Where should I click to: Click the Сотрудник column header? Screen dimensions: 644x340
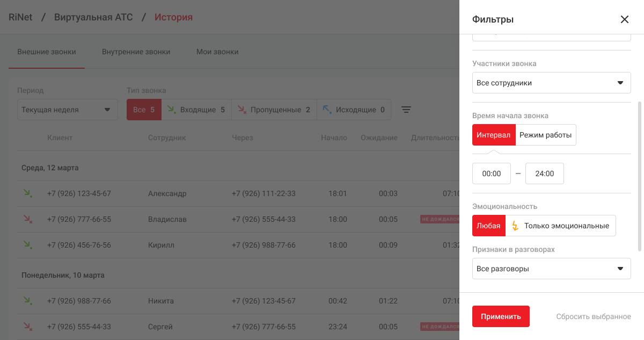click(x=167, y=138)
